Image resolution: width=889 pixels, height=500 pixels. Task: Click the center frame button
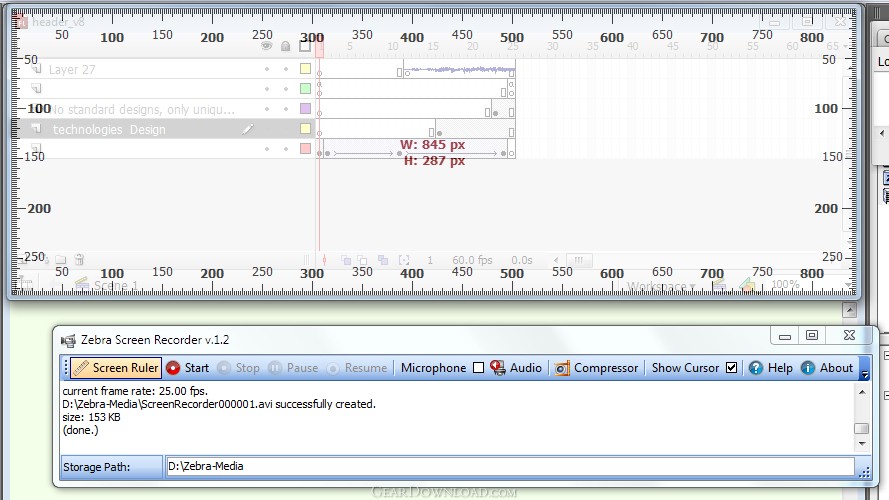(x=324, y=260)
